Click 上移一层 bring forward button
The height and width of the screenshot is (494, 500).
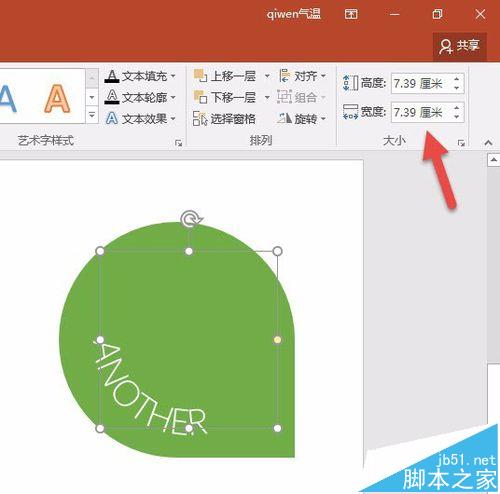click(225, 76)
